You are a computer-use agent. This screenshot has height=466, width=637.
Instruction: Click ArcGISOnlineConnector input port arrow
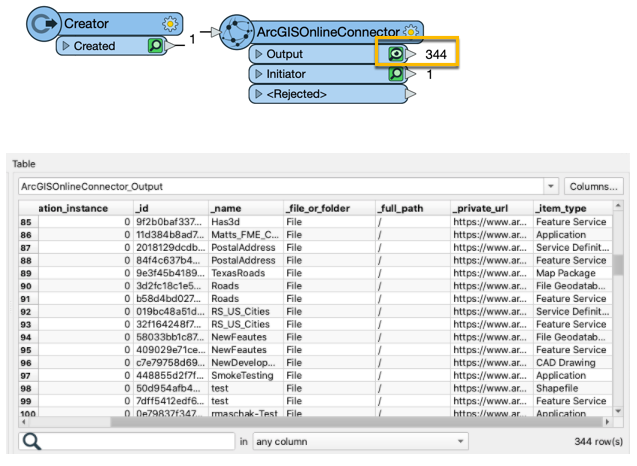click(216, 32)
